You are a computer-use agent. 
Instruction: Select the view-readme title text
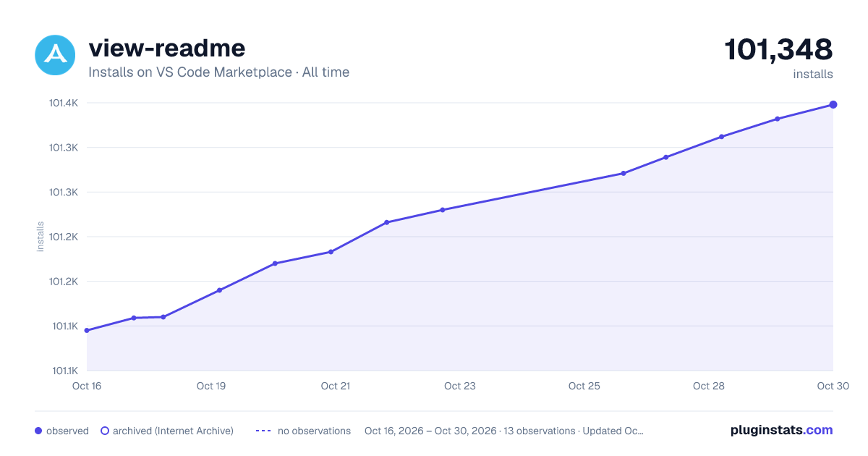[167, 48]
